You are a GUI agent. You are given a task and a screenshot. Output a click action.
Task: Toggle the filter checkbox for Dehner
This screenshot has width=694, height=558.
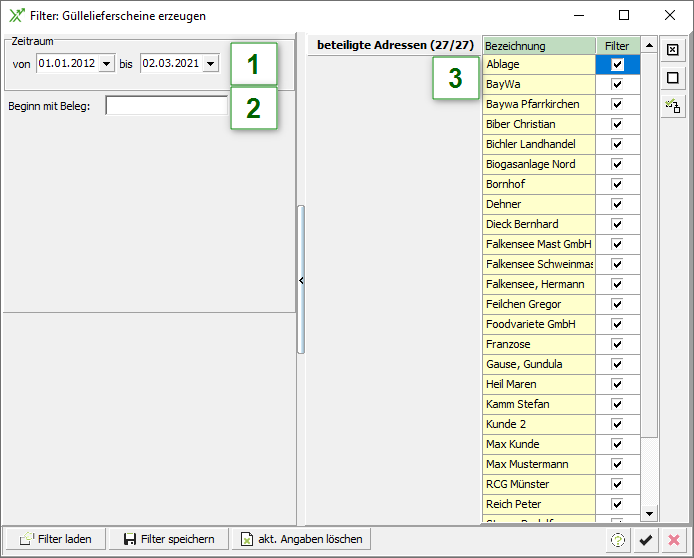click(617, 204)
